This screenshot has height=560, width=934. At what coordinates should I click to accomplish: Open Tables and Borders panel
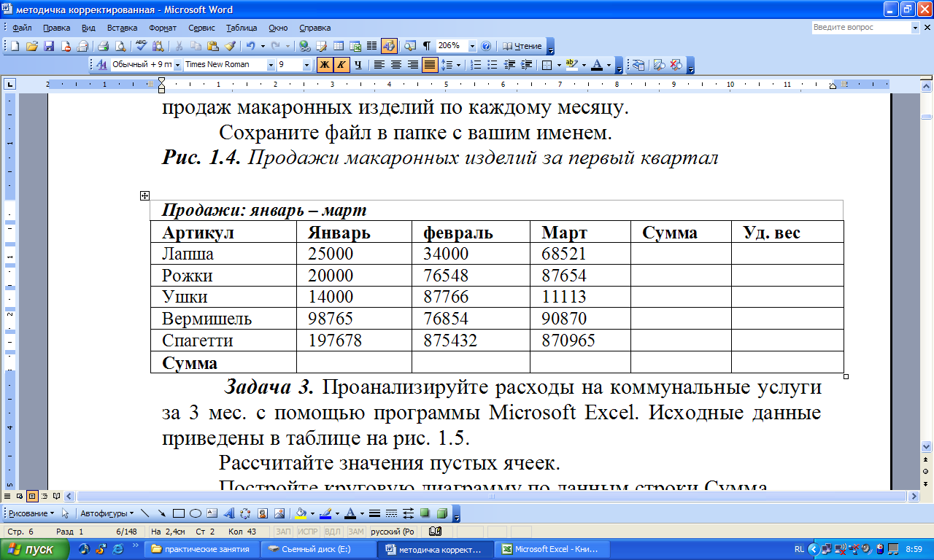tap(322, 46)
